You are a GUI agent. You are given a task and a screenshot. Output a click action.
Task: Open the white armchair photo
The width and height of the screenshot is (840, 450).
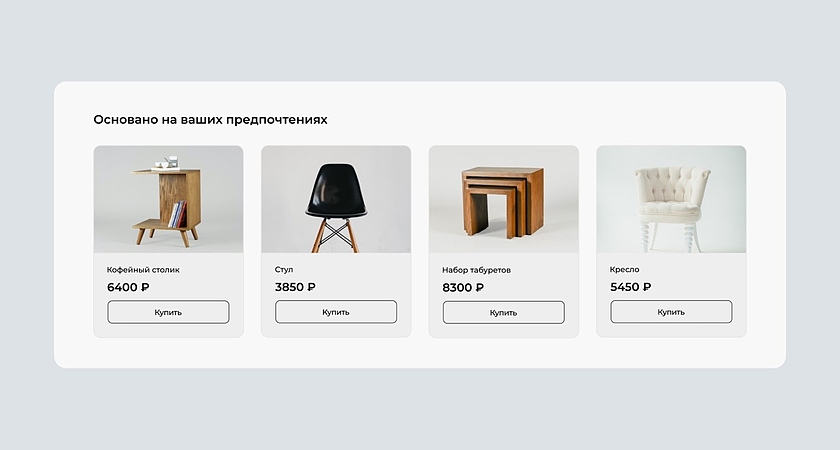tap(671, 199)
